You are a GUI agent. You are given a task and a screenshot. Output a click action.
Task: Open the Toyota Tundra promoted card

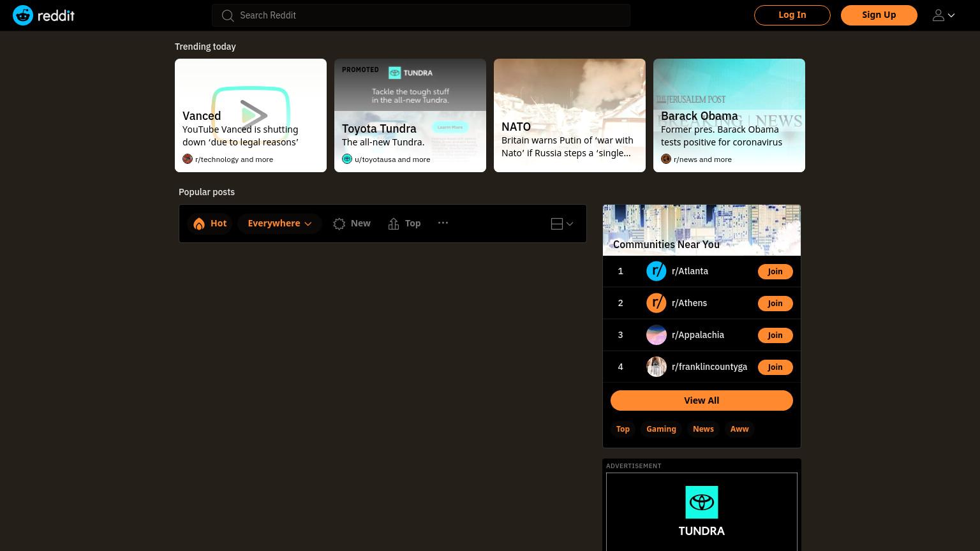coord(410,115)
